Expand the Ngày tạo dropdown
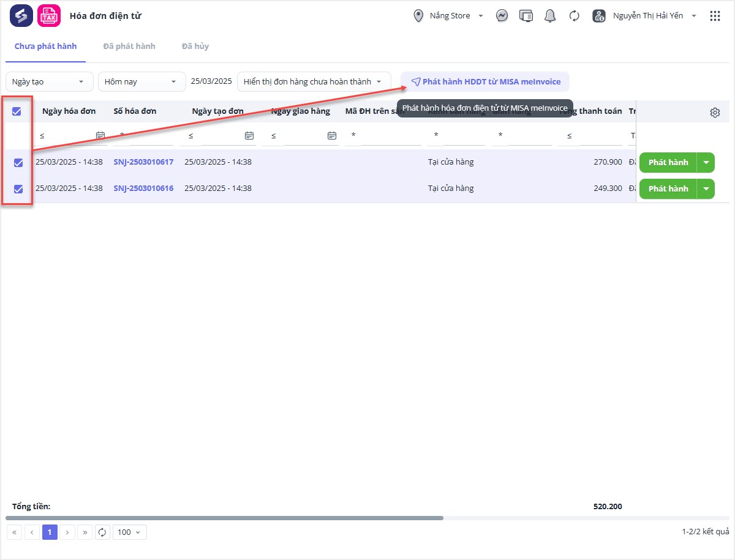The height and width of the screenshot is (560, 735). [50, 82]
